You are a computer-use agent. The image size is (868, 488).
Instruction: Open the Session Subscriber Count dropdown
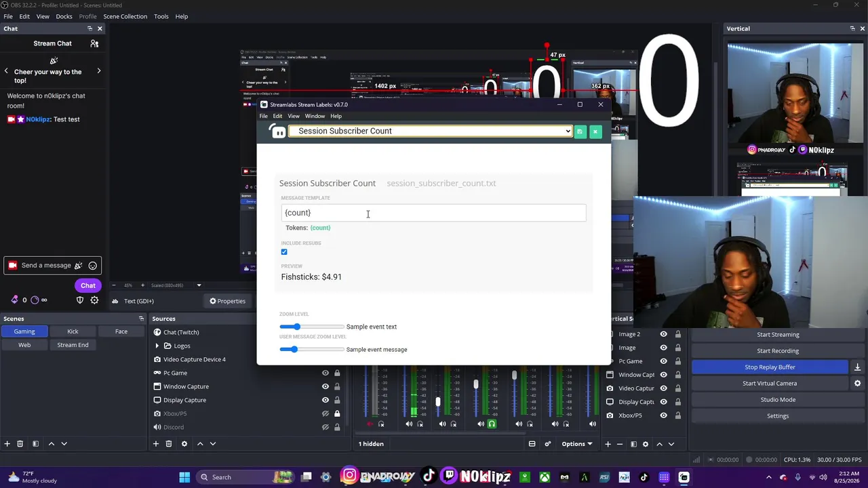(431, 131)
